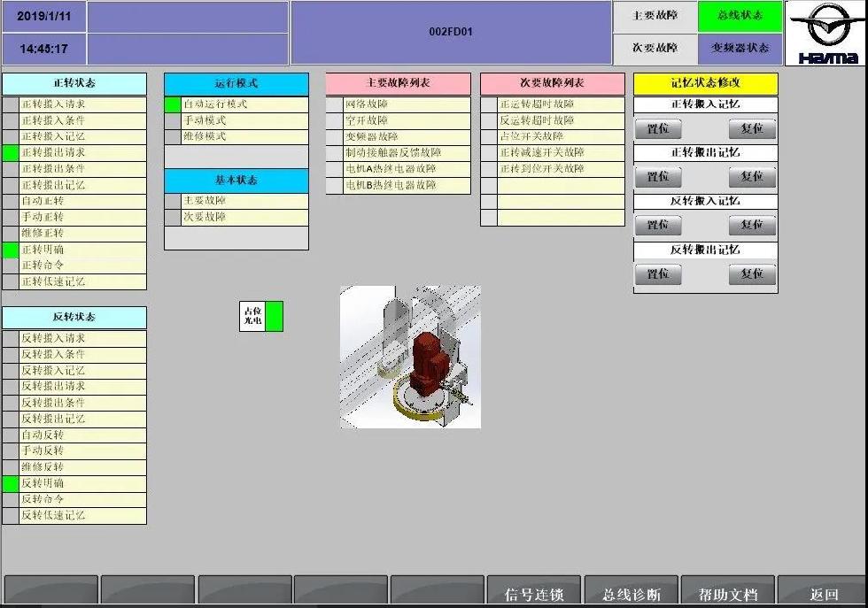Open the 信号连锁 page
Viewport: 868px width, 608px height.
(534, 594)
